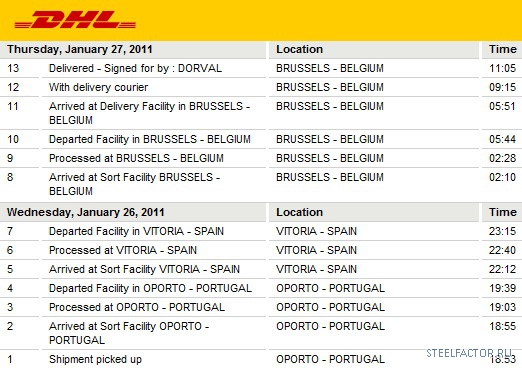Select Arrived at Sort Facility VITORIA entry
The height and width of the screenshot is (368, 522).
[x=144, y=269]
